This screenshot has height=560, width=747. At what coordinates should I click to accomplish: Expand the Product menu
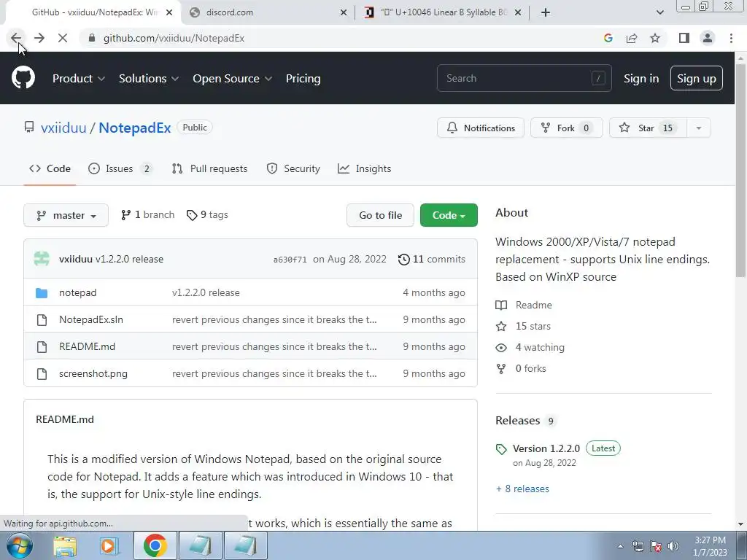79,78
